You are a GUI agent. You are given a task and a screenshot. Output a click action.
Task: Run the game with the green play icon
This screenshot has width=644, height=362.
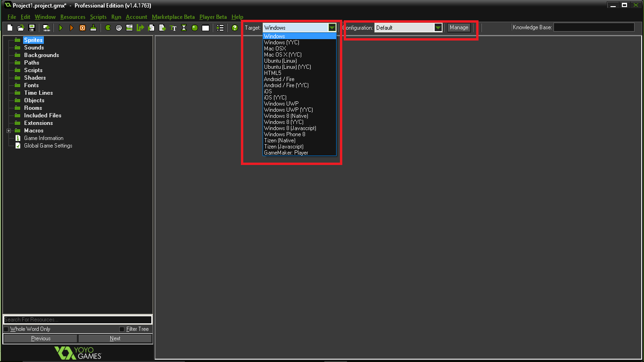61,28
